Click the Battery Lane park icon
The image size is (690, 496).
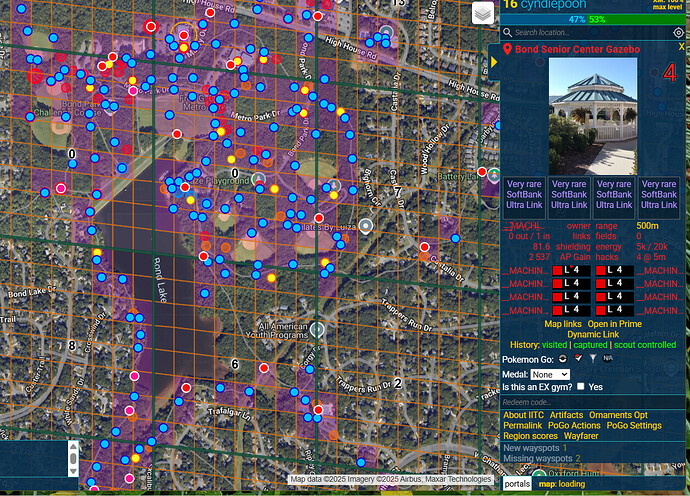(x=494, y=175)
